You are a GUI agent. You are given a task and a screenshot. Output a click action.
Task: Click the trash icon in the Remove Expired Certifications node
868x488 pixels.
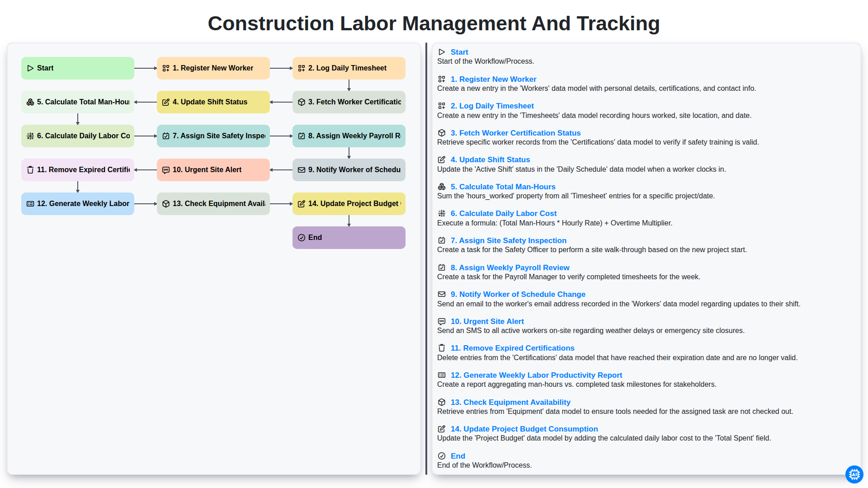pos(30,170)
